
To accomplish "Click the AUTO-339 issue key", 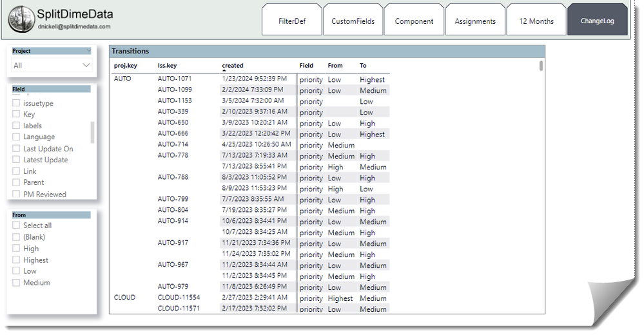I will click(x=173, y=111).
